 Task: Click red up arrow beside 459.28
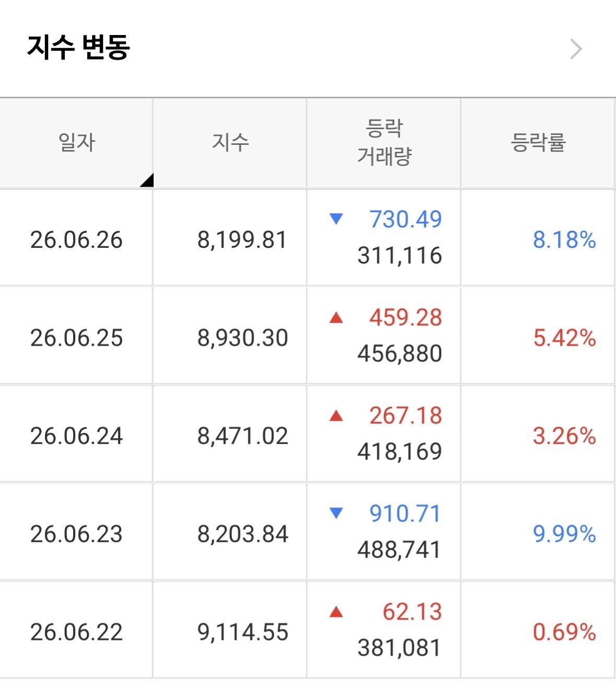click(x=336, y=317)
